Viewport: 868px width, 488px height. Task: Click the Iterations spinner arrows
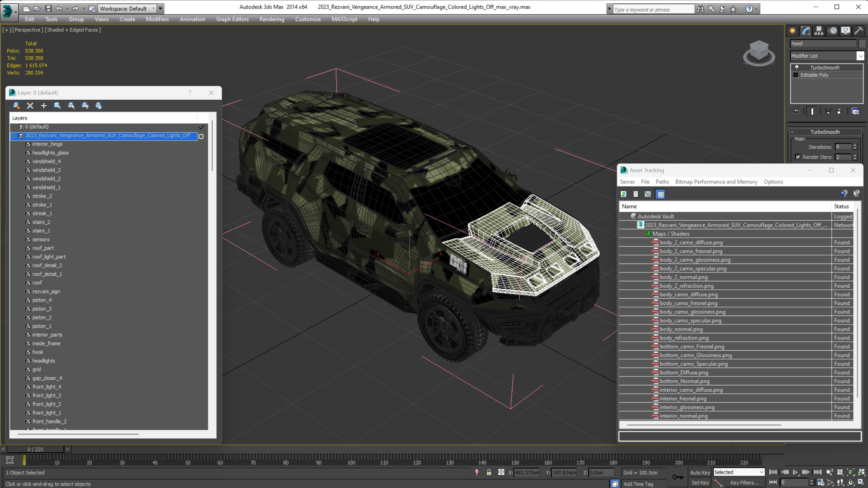[855, 147]
